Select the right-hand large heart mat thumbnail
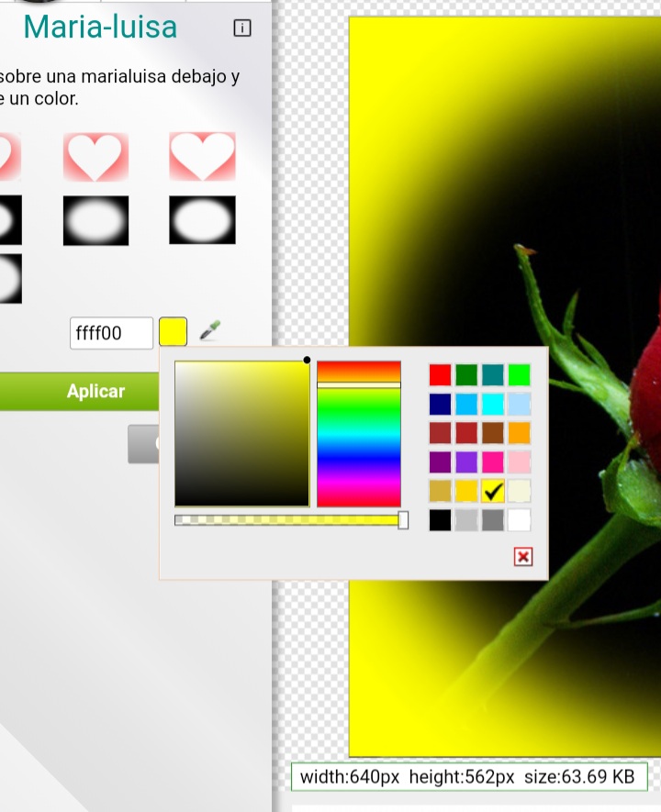The height and width of the screenshot is (812, 661). coord(202,157)
